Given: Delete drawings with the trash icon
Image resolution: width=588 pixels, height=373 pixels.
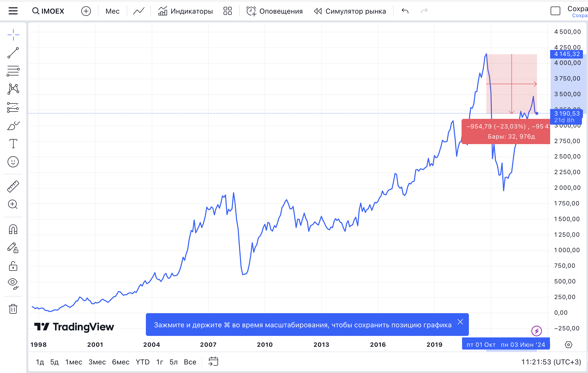Looking at the screenshot, I should click(13, 309).
